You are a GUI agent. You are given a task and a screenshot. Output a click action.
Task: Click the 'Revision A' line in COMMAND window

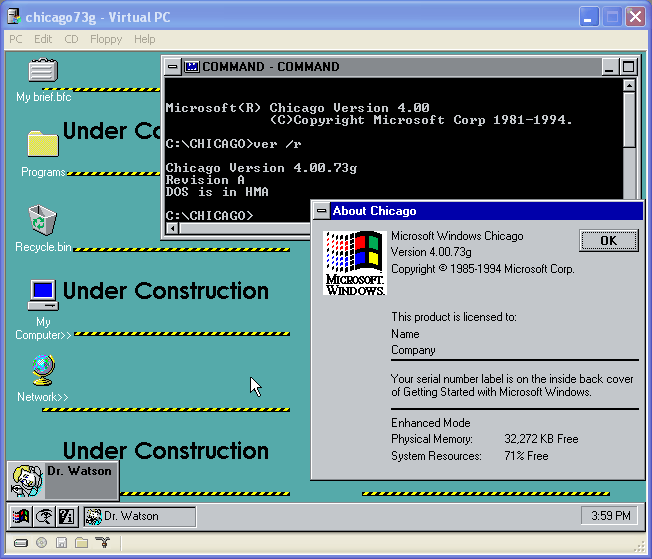pos(205,180)
